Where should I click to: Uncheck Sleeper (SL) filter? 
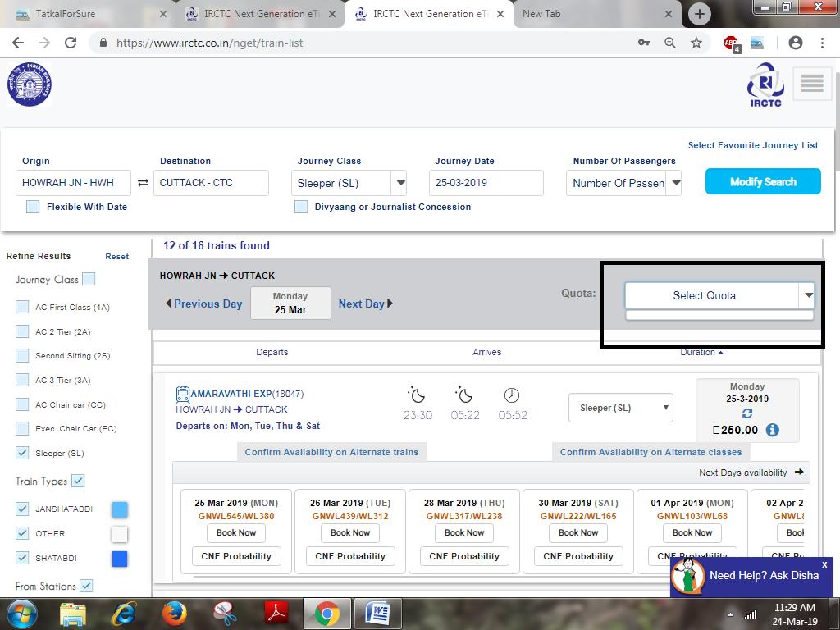click(22, 453)
